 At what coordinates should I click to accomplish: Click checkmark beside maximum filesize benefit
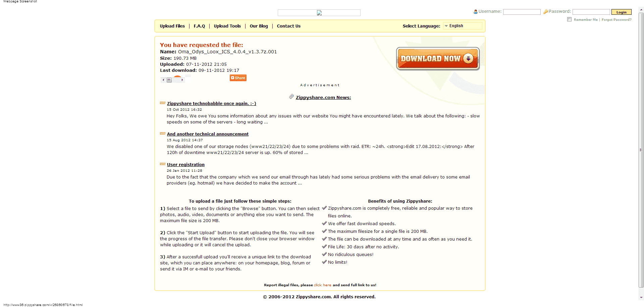[x=324, y=231]
